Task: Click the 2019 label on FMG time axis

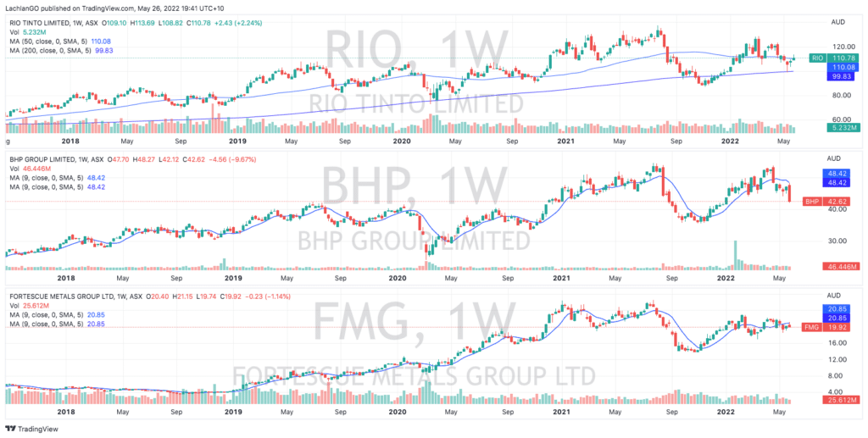Action: point(233,412)
